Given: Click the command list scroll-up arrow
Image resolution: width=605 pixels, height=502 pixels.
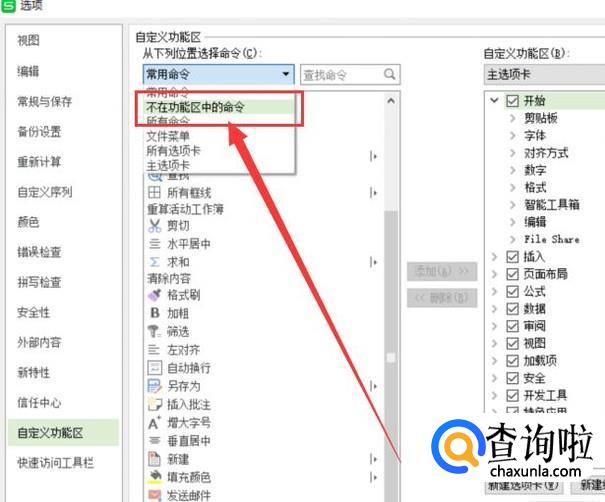Looking at the screenshot, I should point(391,101).
